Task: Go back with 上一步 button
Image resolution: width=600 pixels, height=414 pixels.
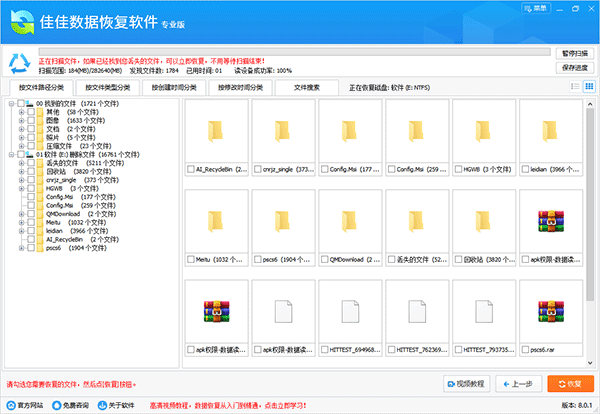Action: click(519, 384)
